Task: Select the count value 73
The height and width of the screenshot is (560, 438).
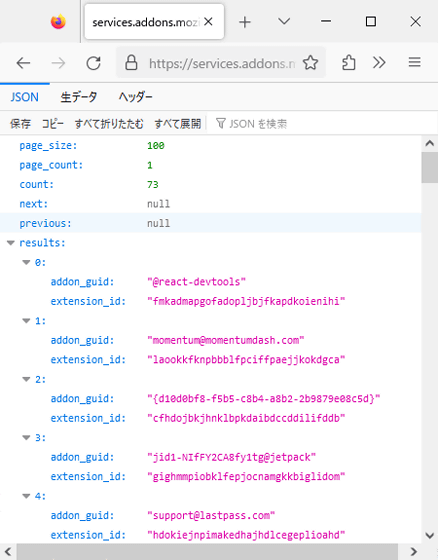Action: (x=153, y=184)
